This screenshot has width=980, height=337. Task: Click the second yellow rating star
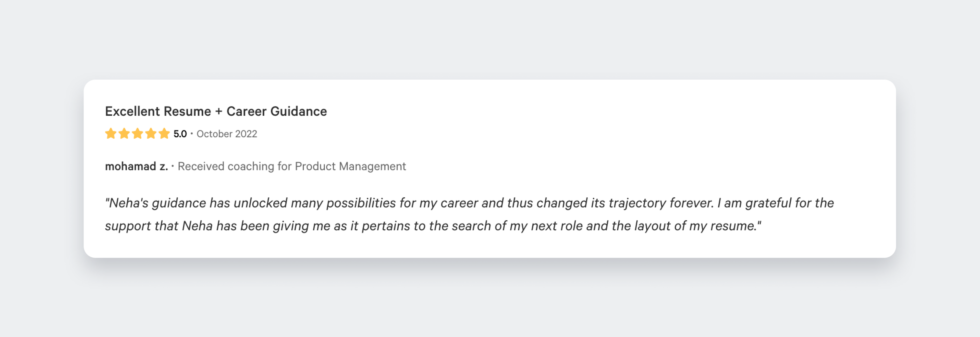point(124,134)
